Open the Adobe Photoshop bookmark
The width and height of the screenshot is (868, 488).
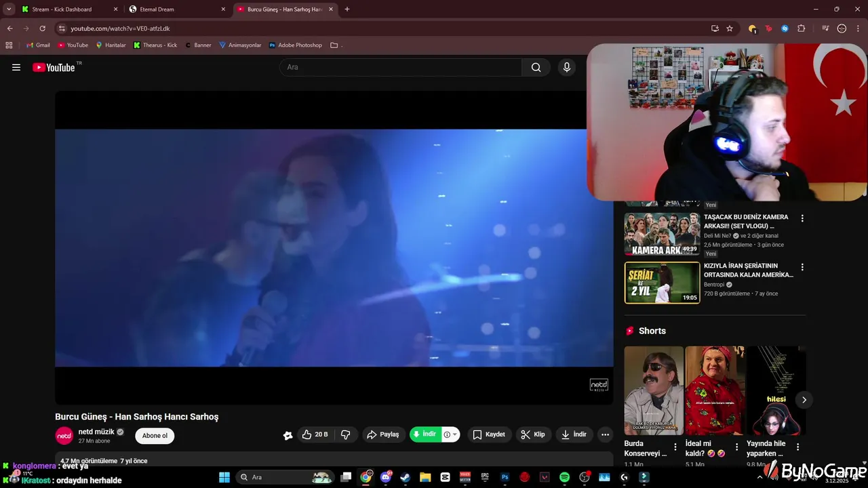pyautogui.click(x=296, y=45)
